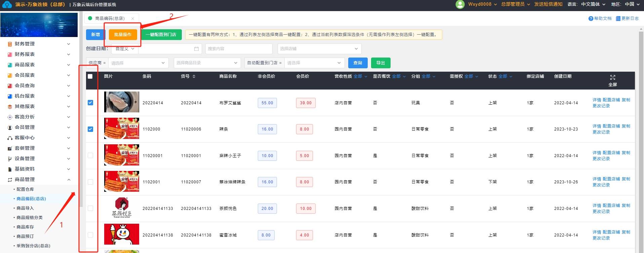Image resolution: width=644 pixels, height=253 pixels.
Task: Click the 搜索内容 search input field
Action: click(x=239, y=49)
